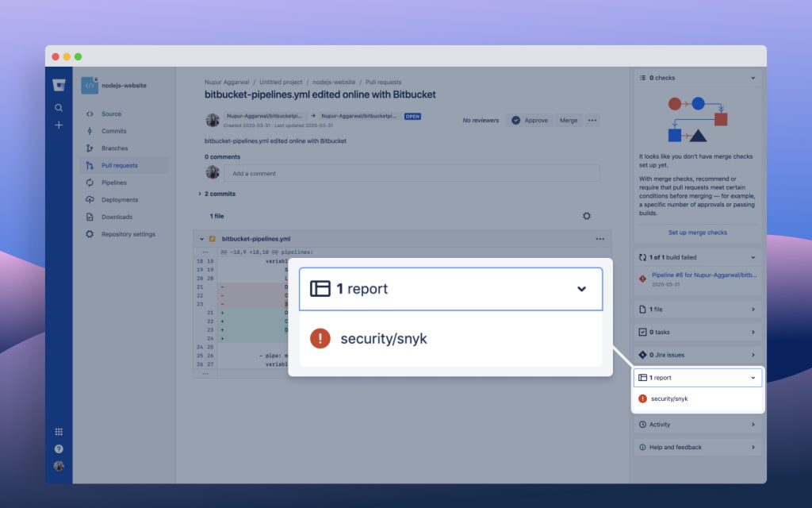The width and height of the screenshot is (812, 508).
Task: Open pull request more actions menu
Action: 592,121
